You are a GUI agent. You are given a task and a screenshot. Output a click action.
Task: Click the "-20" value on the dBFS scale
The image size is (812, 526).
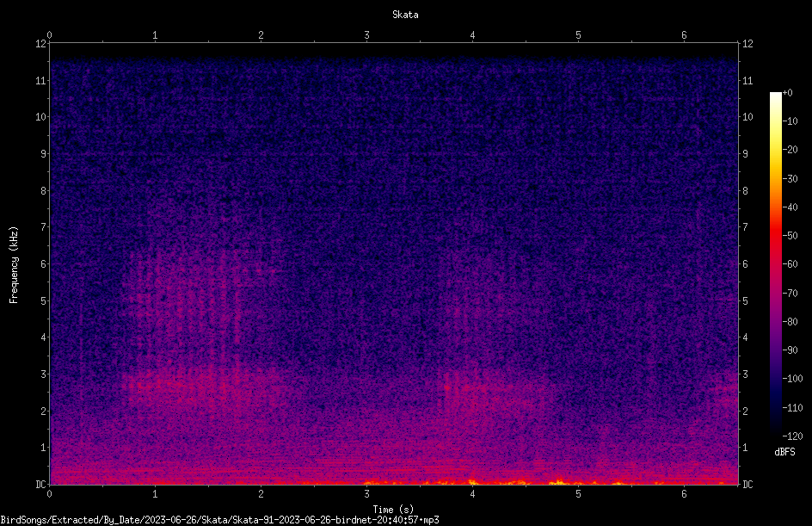point(790,149)
